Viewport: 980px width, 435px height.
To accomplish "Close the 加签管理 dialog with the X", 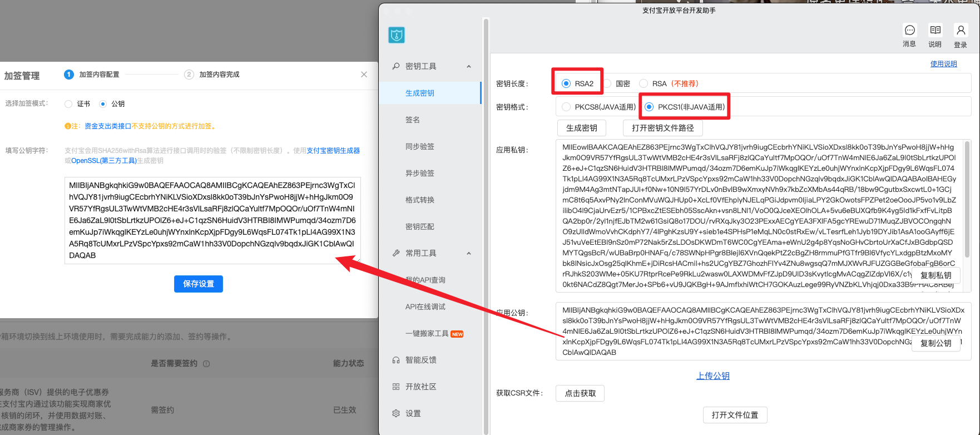I will [364, 75].
